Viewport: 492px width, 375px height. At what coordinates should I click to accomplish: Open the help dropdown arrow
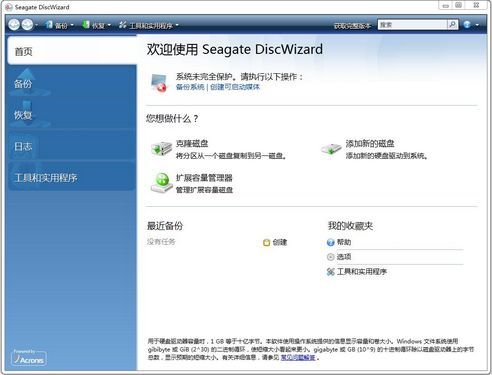click(477, 25)
